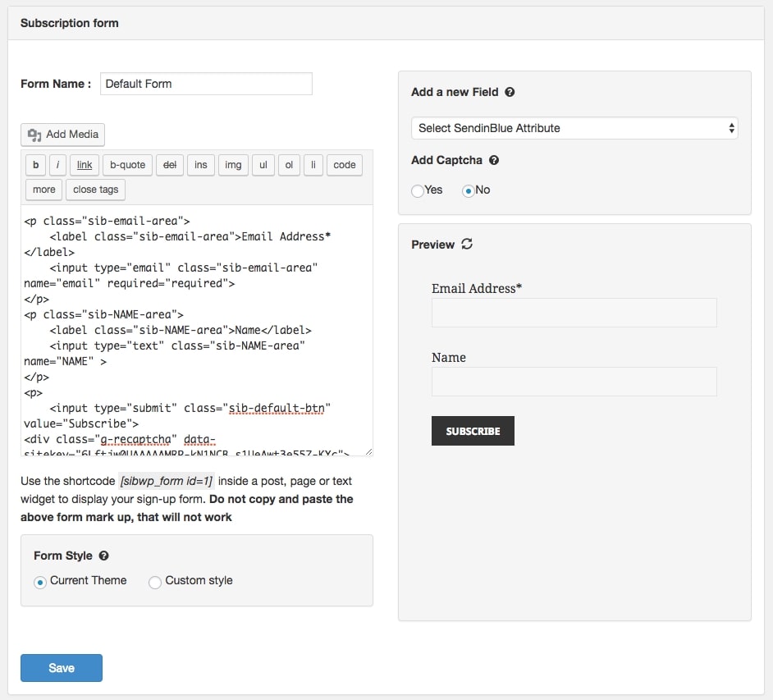Click the close tags button
The image size is (773, 700).
click(95, 190)
